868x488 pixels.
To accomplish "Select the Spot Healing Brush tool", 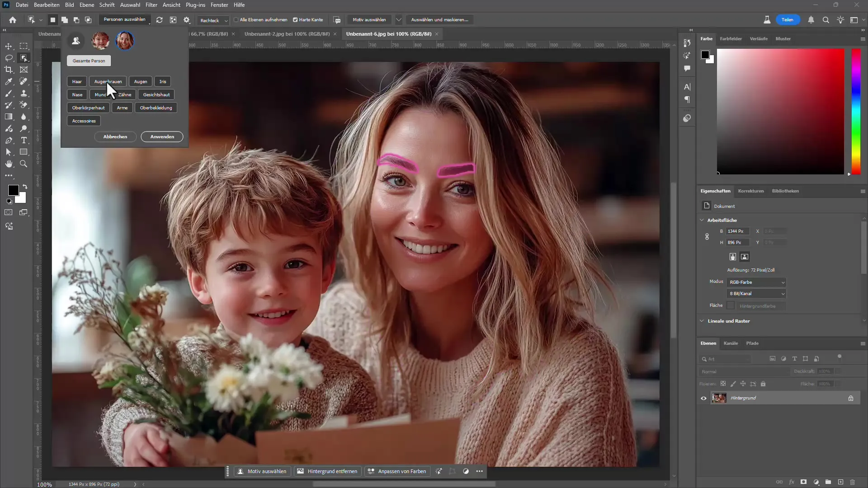I will point(24,81).
